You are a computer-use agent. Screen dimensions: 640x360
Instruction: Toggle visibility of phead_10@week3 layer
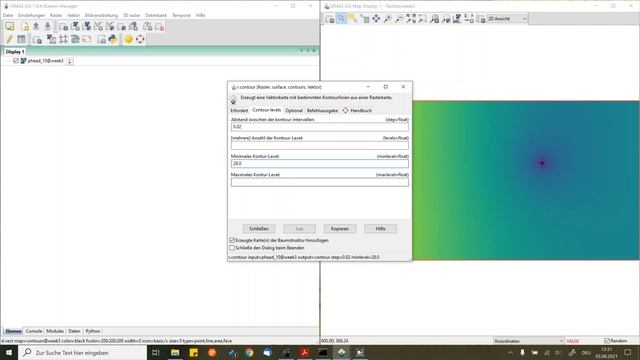pyautogui.click(x=16, y=61)
